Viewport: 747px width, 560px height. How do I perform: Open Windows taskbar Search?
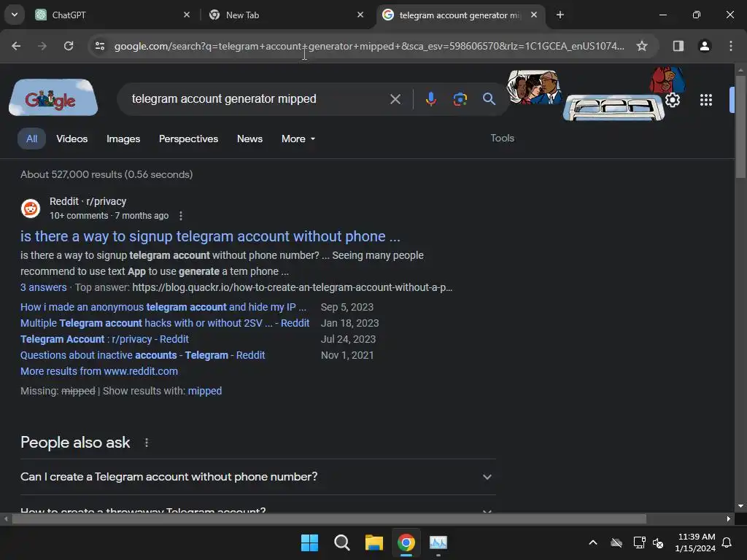pyautogui.click(x=342, y=542)
